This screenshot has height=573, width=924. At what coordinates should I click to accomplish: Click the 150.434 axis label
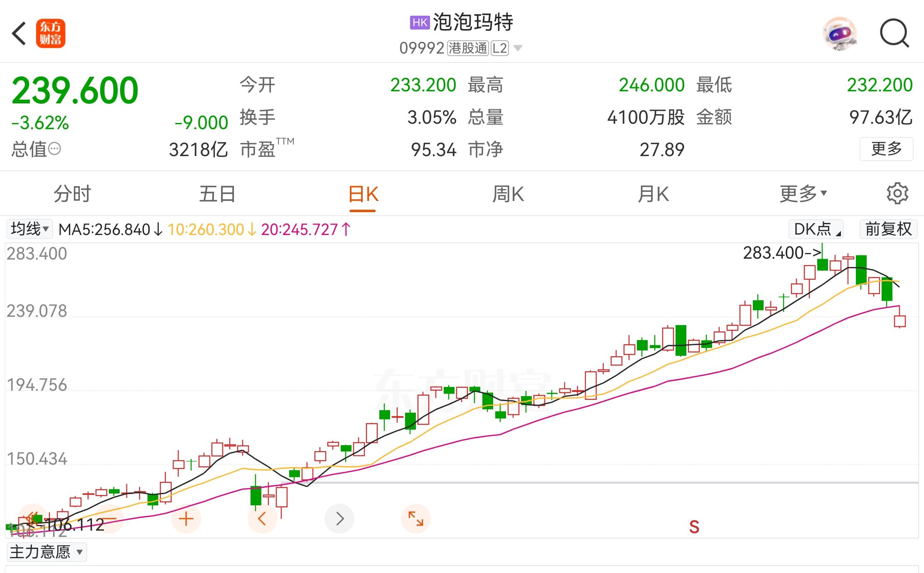[x=37, y=459]
